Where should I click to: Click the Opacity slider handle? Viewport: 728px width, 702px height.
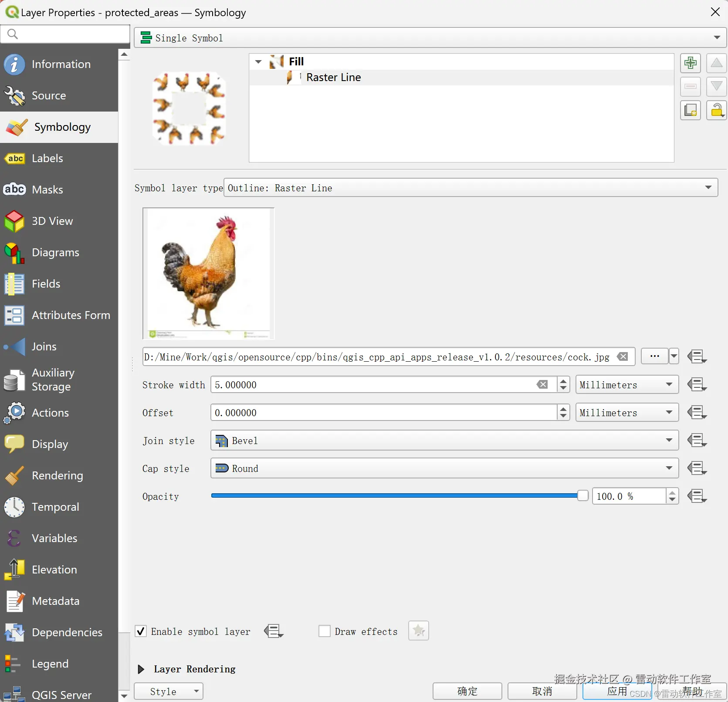point(582,495)
